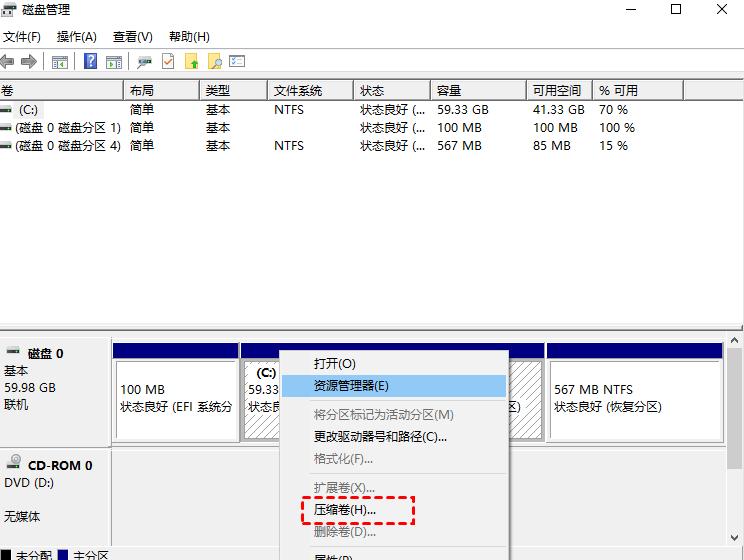Click the blue 主分区 legend swatch
The image size is (744, 560).
click(x=63, y=555)
